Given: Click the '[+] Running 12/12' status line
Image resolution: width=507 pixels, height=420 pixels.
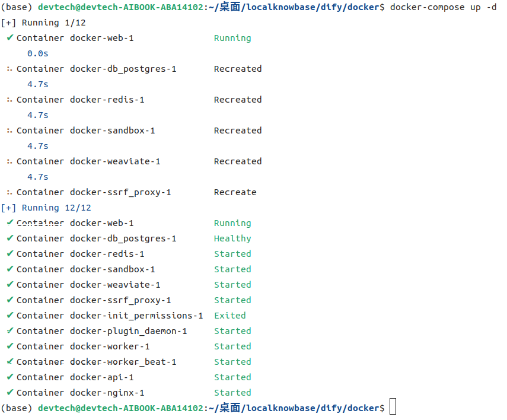Looking at the screenshot, I should pos(46,208).
